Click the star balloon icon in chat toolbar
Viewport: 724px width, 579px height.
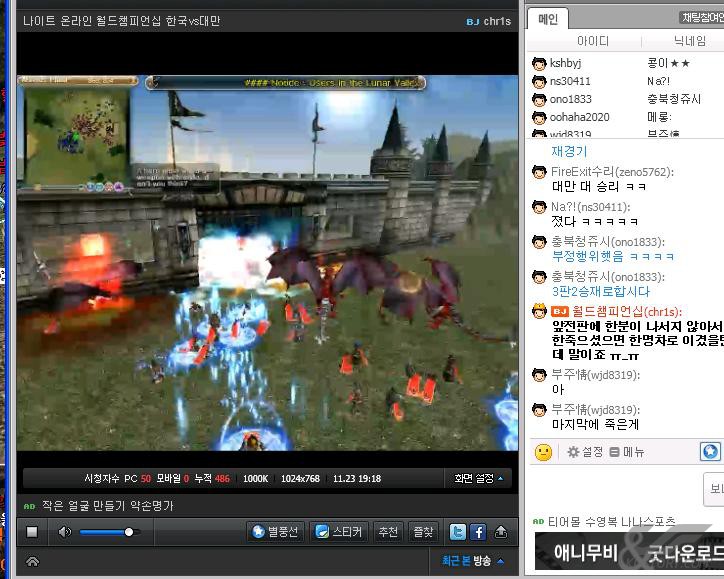[x=710, y=452]
